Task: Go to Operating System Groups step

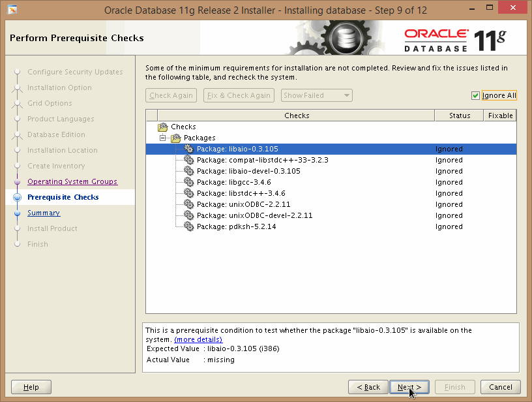Action: (x=72, y=181)
